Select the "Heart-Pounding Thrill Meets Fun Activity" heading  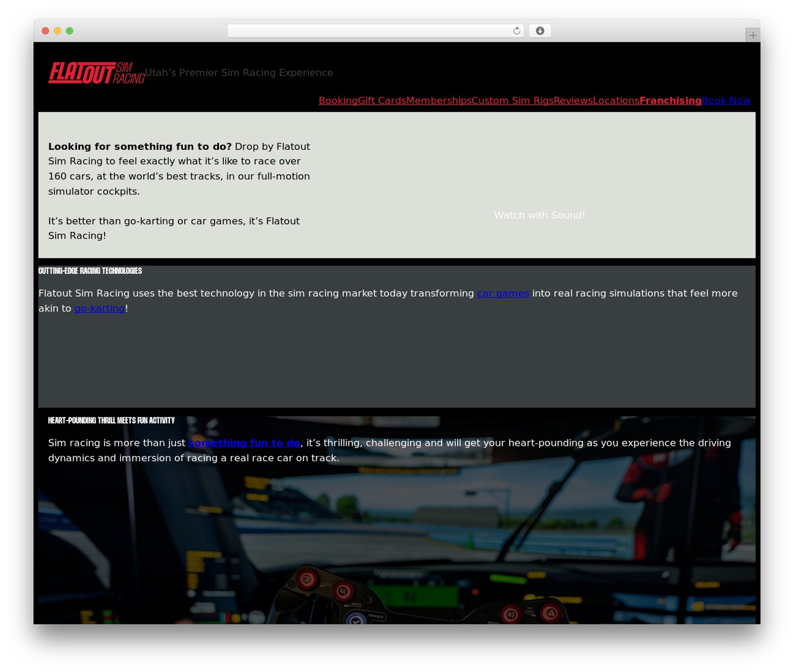pyautogui.click(x=112, y=420)
